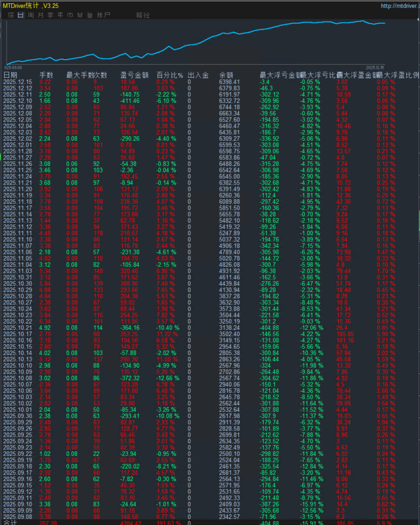Viewport: 420px width, 525px height.
Task: Switch to the 综 summary tab
Action: [11, 15]
